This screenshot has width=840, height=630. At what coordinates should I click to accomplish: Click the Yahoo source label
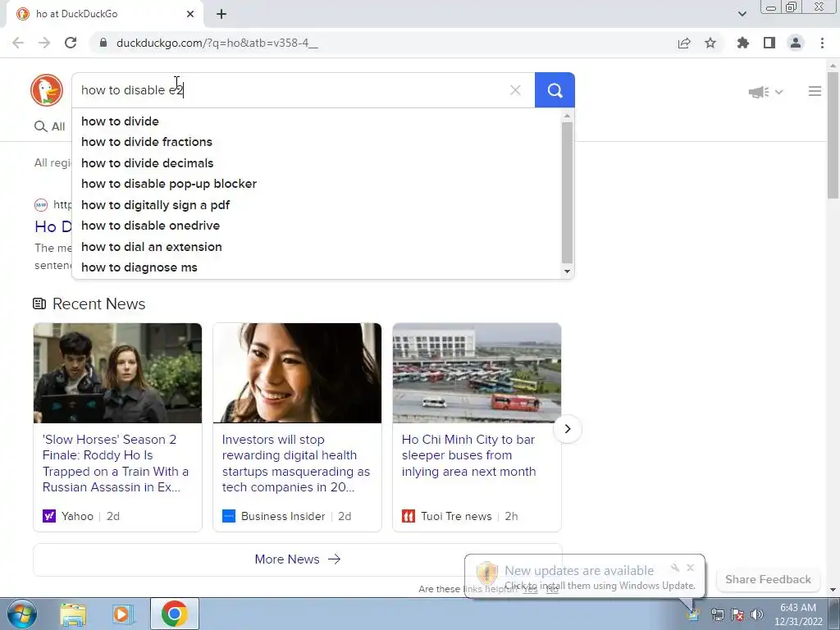(x=77, y=517)
